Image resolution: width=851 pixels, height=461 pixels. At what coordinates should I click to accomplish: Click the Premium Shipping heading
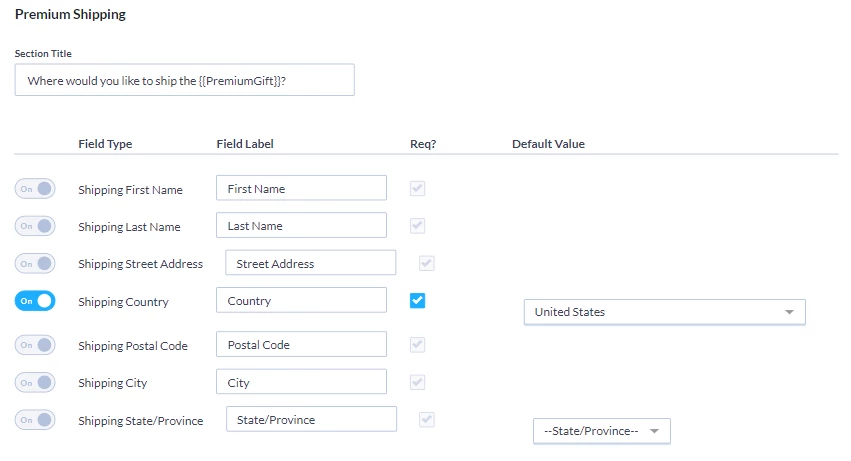[x=70, y=15]
